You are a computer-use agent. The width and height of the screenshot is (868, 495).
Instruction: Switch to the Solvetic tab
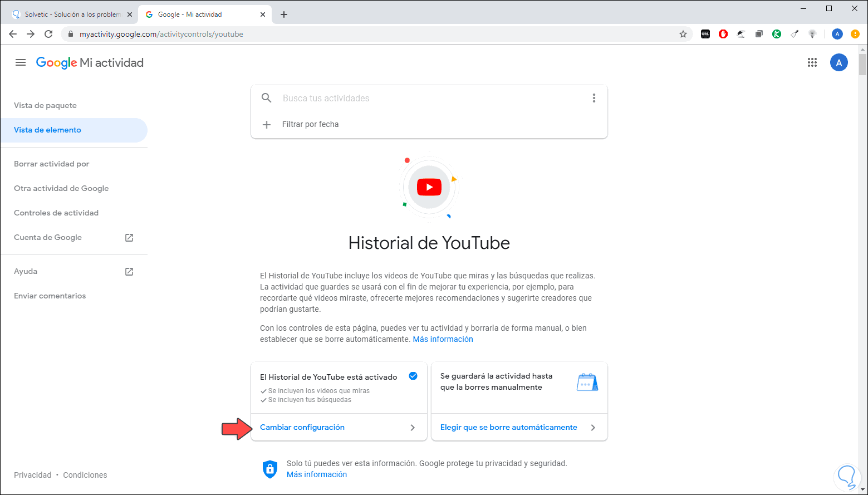[72, 14]
